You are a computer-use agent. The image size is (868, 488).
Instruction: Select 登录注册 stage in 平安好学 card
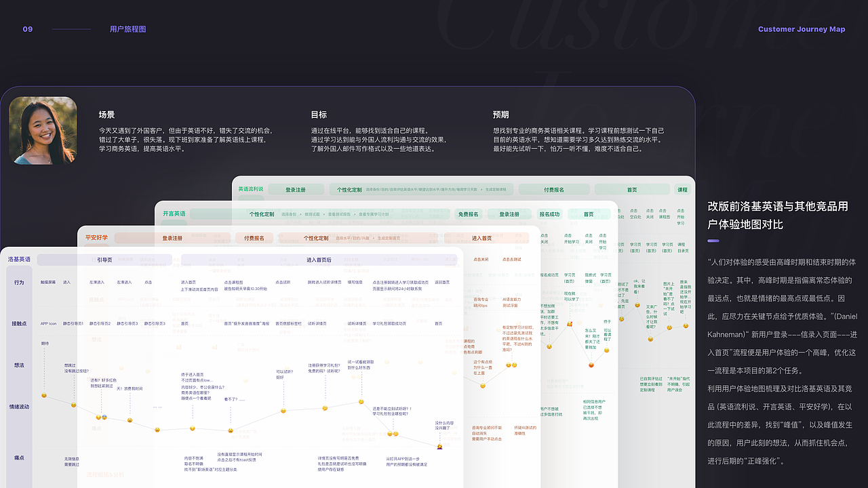pyautogui.click(x=172, y=238)
